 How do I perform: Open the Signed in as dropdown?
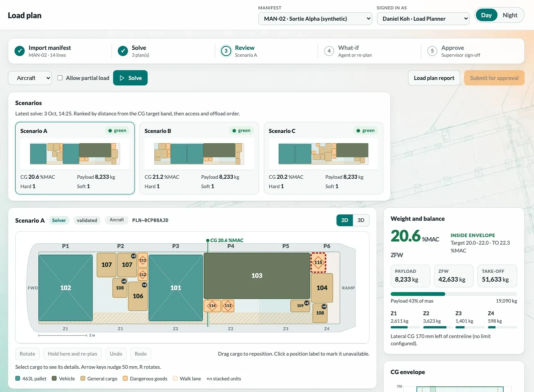pyautogui.click(x=423, y=19)
